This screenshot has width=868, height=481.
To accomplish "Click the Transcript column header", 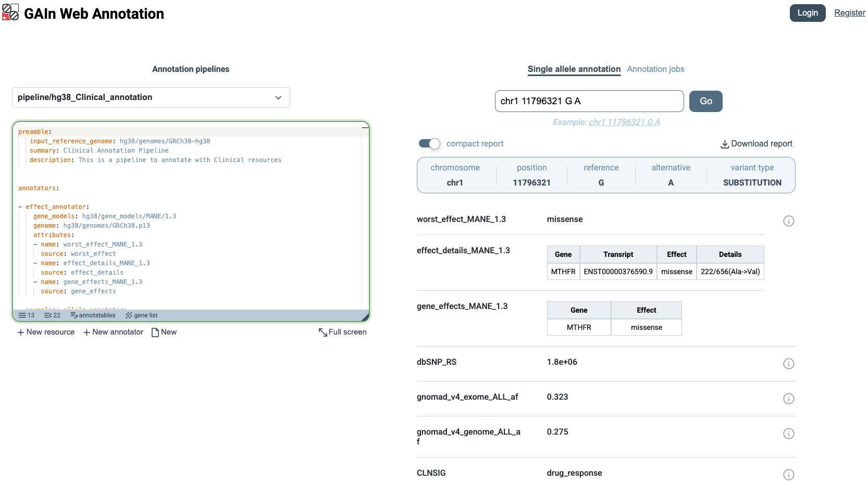I will pos(618,254).
